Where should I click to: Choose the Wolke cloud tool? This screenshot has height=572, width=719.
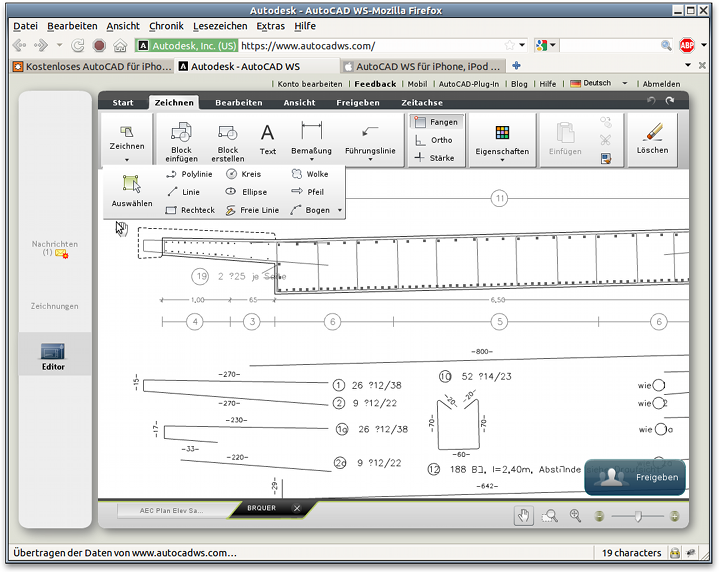coord(309,174)
